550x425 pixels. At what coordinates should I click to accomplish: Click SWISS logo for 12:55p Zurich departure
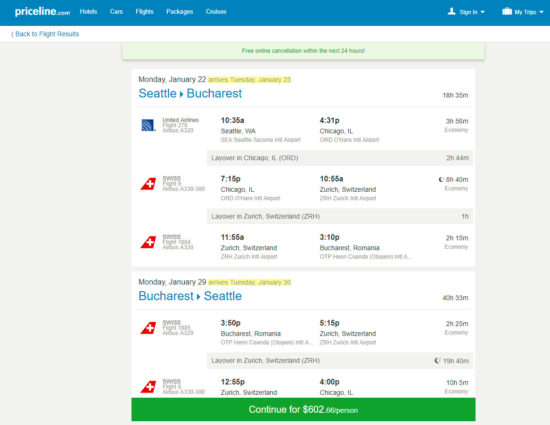(148, 387)
